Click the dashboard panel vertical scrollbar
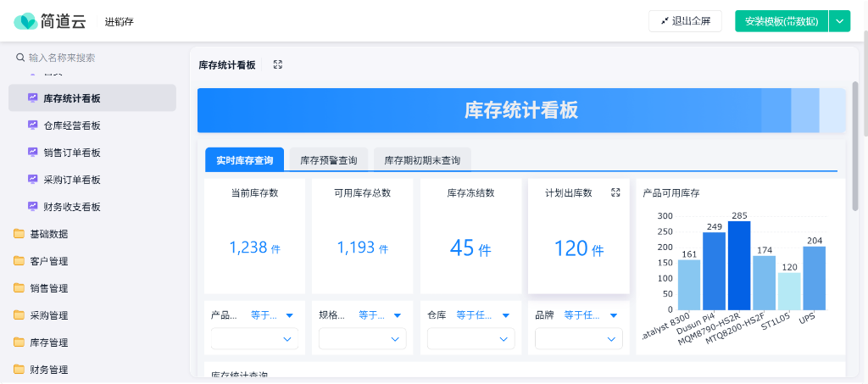The width and height of the screenshot is (868, 384). 855,146
